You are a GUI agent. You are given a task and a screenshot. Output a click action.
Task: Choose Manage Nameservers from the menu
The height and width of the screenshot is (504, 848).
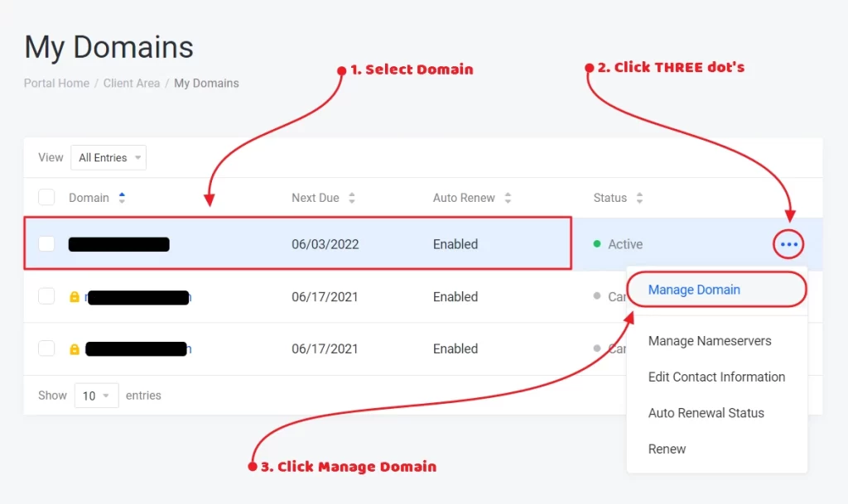pos(710,341)
